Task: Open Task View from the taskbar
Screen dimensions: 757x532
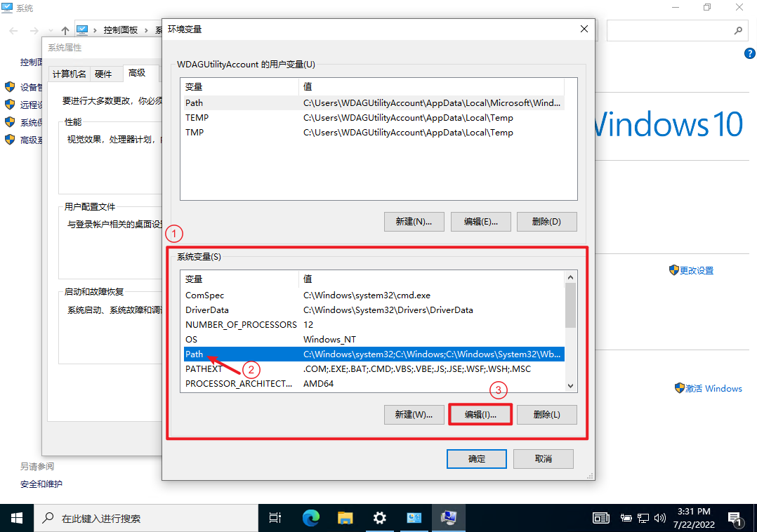Action: point(275,518)
